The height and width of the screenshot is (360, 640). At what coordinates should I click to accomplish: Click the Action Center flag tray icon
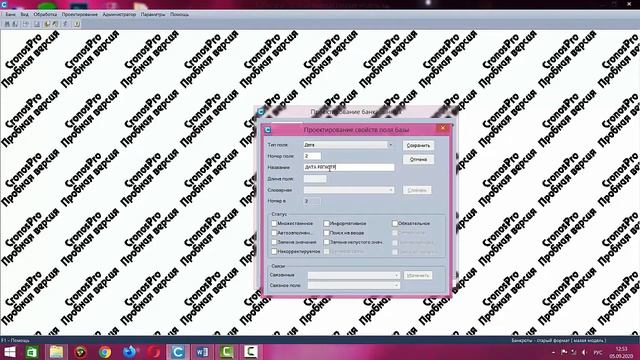(x=564, y=352)
